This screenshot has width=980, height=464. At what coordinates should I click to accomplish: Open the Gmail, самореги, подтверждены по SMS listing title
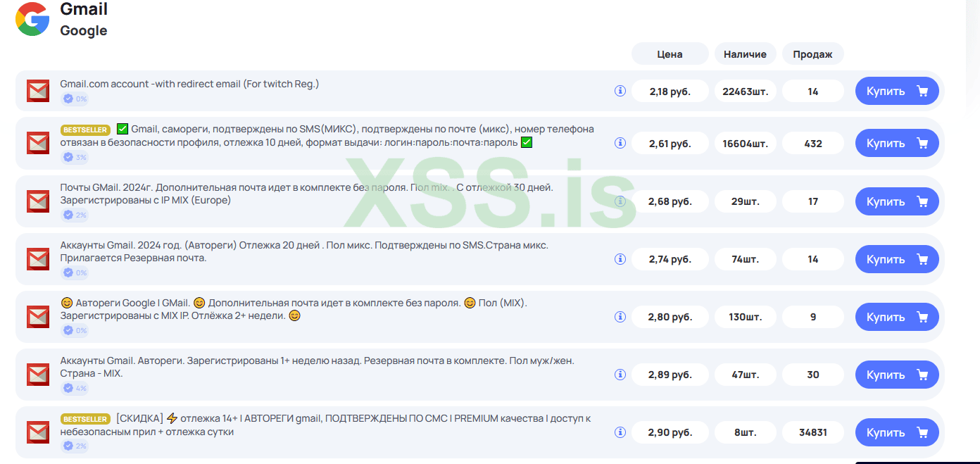click(327, 136)
